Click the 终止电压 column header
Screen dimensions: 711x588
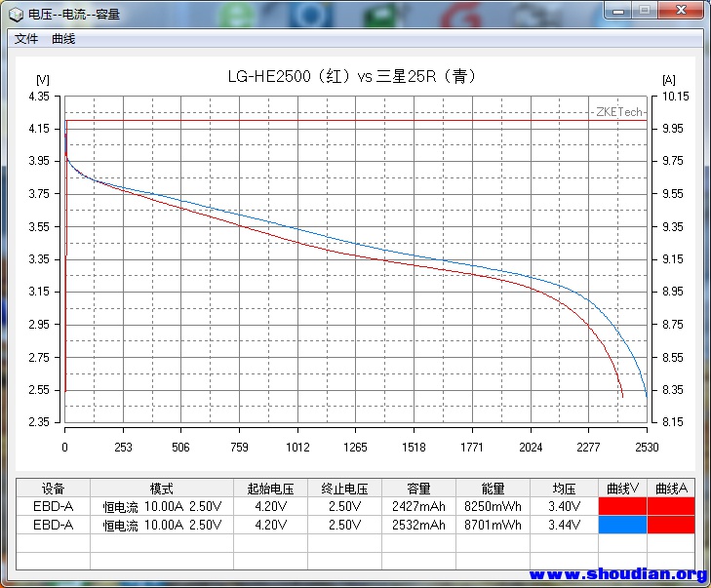pos(344,489)
